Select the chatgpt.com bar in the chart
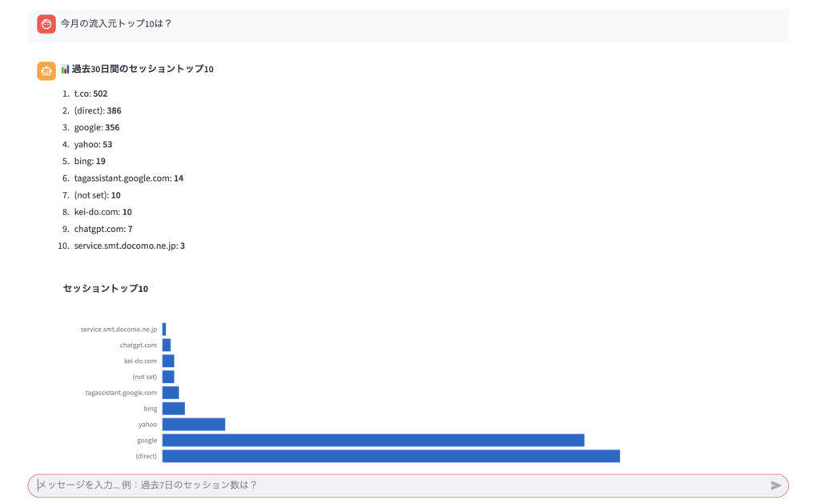Viewport: 820px width, 504px height. point(167,345)
